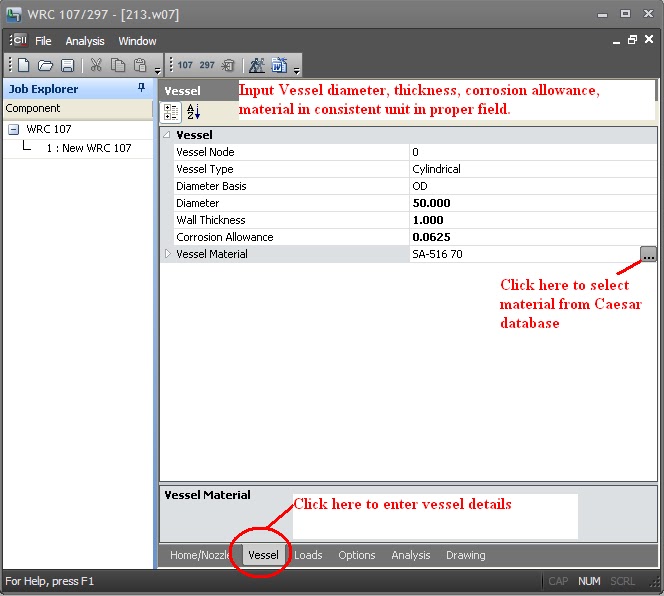Click the Categorized view icon in Vessel grid
This screenshot has width=664, height=596.
pos(171,112)
